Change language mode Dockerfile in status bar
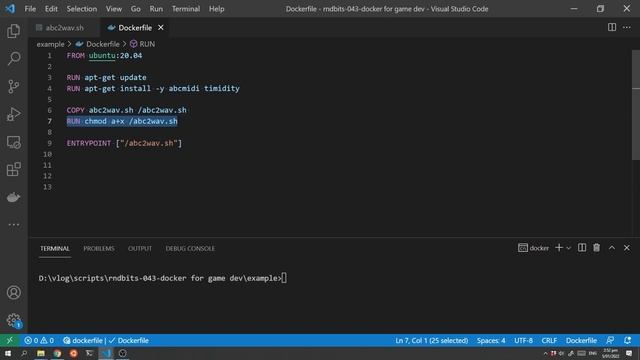 tap(581, 340)
